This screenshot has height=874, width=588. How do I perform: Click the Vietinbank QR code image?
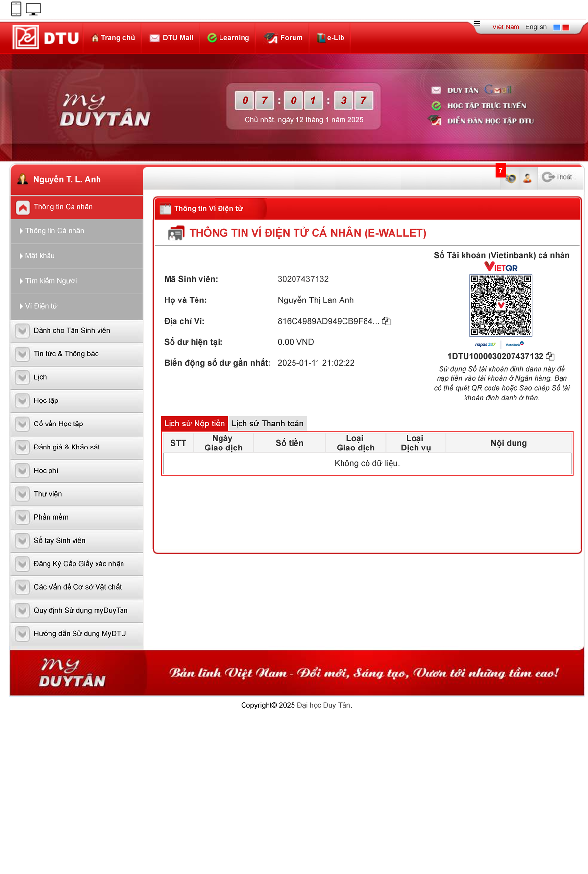[x=501, y=305]
